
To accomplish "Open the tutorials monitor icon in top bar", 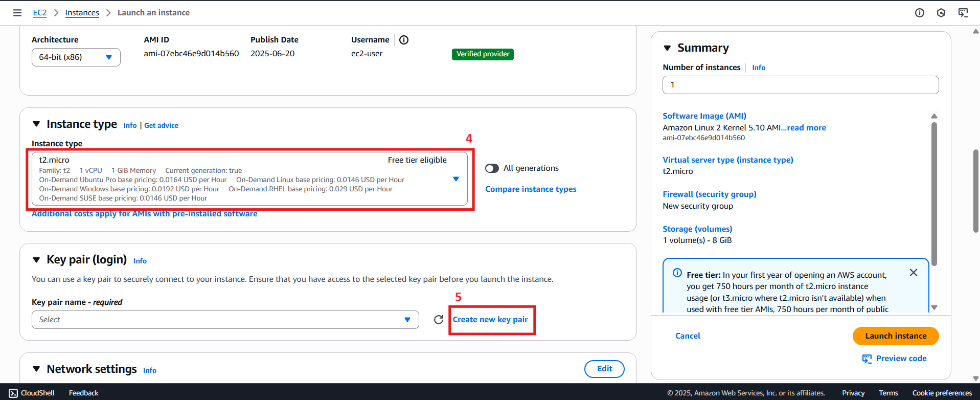I will 963,13.
